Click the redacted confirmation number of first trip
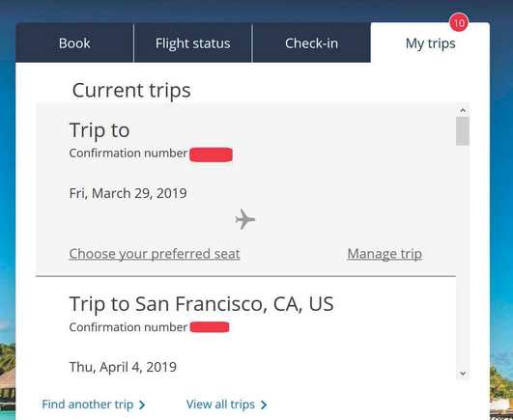 coord(211,154)
